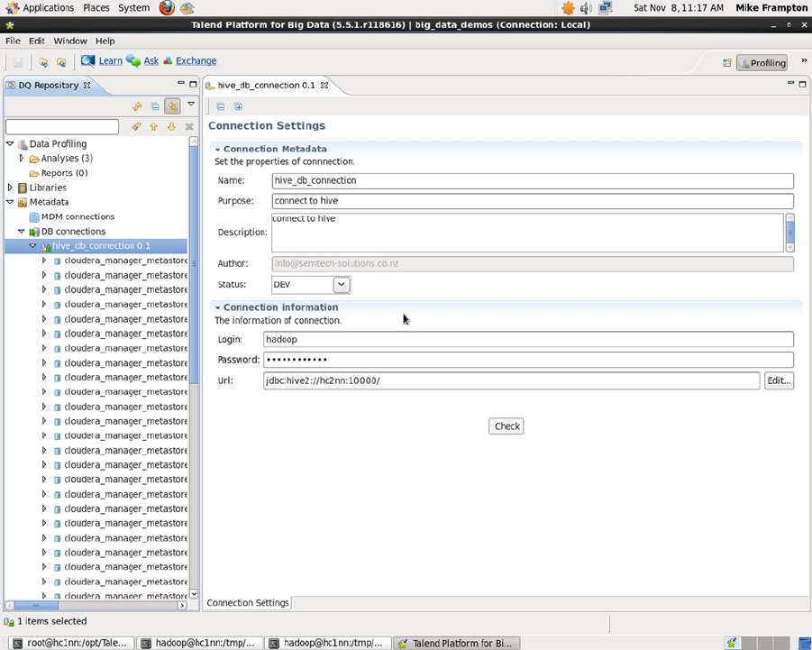Open the Open Perspective icon
The width and height of the screenshot is (812, 650).
727,63
